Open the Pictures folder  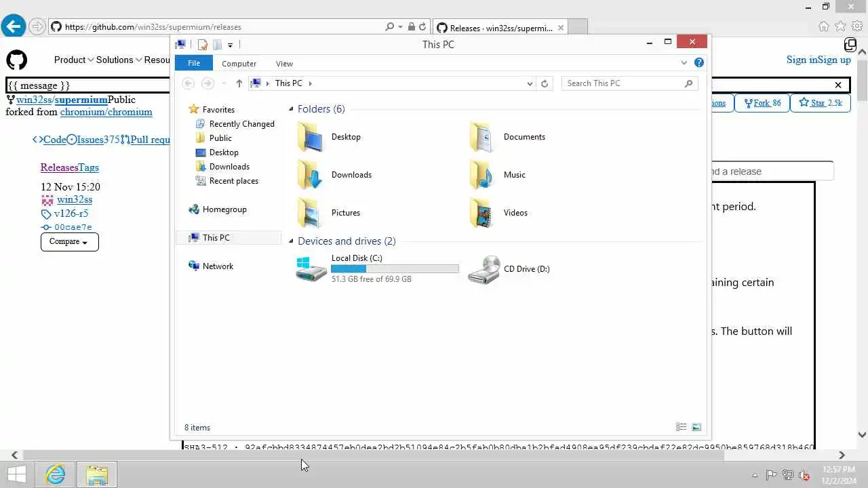click(x=329, y=213)
